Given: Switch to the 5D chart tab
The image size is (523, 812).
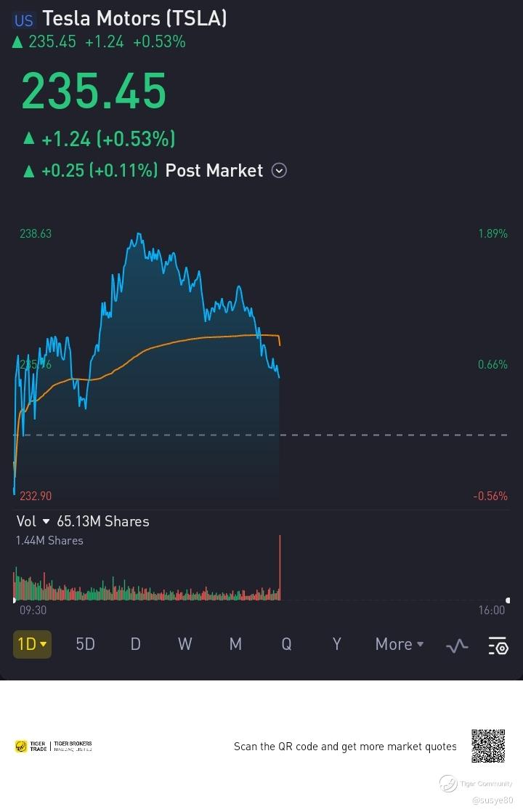Looking at the screenshot, I should pos(86,644).
